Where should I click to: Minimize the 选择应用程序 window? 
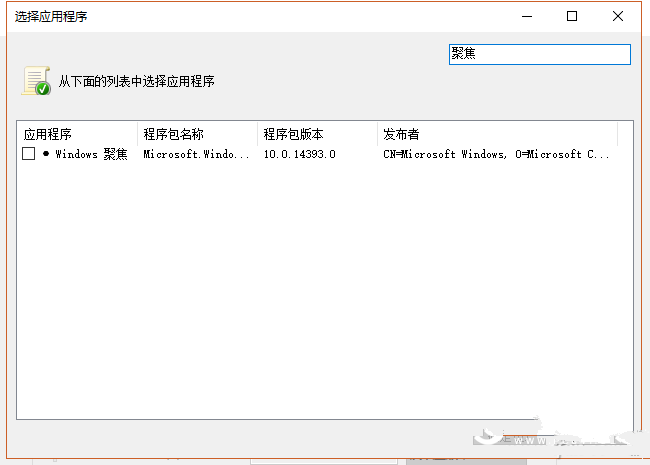[x=527, y=17]
